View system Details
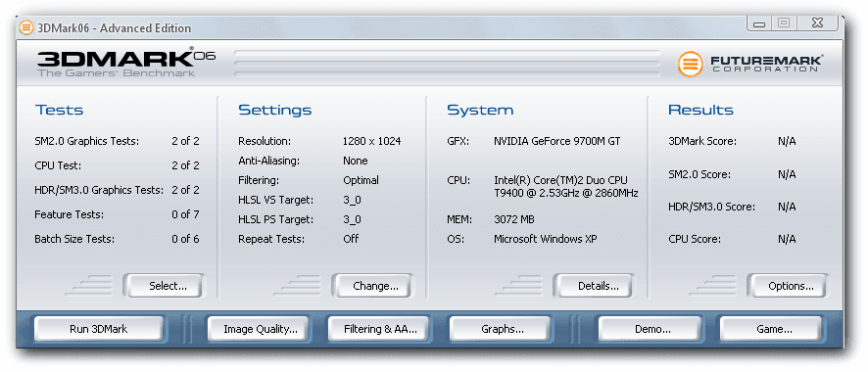Viewport: 868px width, 372px height. pyautogui.click(x=594, y=286)
